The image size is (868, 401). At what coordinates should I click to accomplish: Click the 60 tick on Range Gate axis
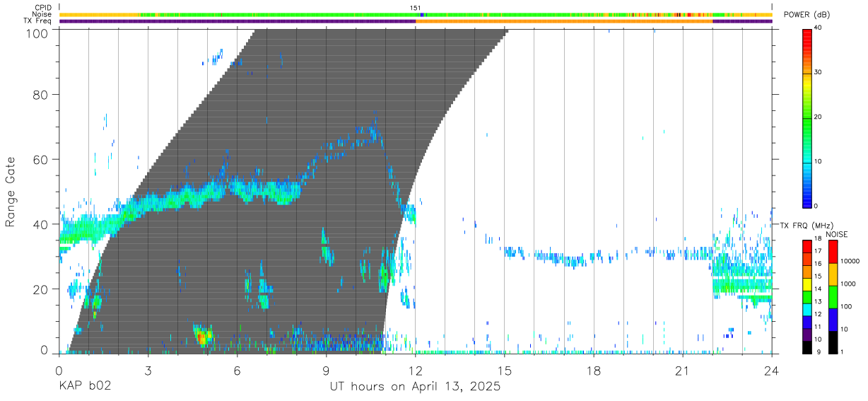click(x=41, y=159)
